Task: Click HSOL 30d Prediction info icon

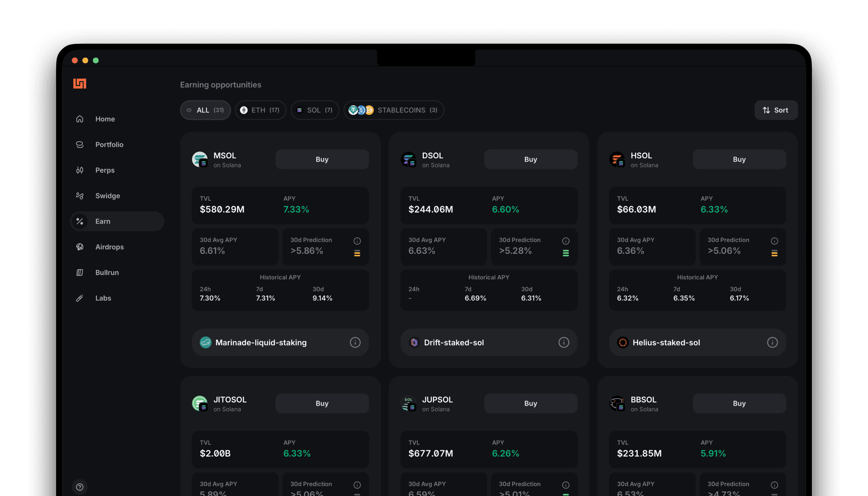Action: pos(774,241)
